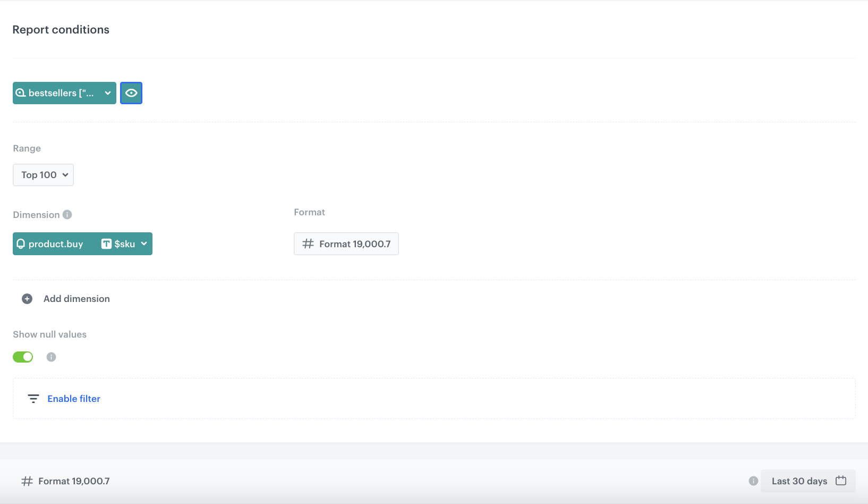Click the magnifier icon on the bestsellers chip

21,93
